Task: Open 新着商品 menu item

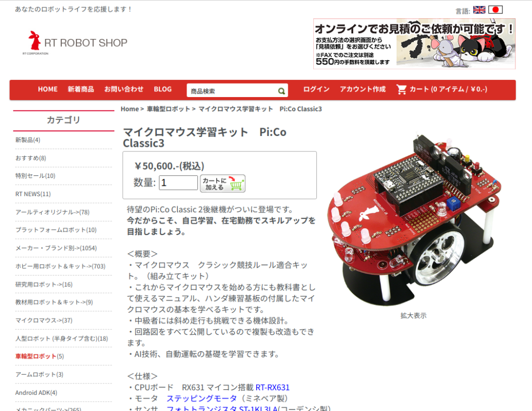Action: pos(81,89)
